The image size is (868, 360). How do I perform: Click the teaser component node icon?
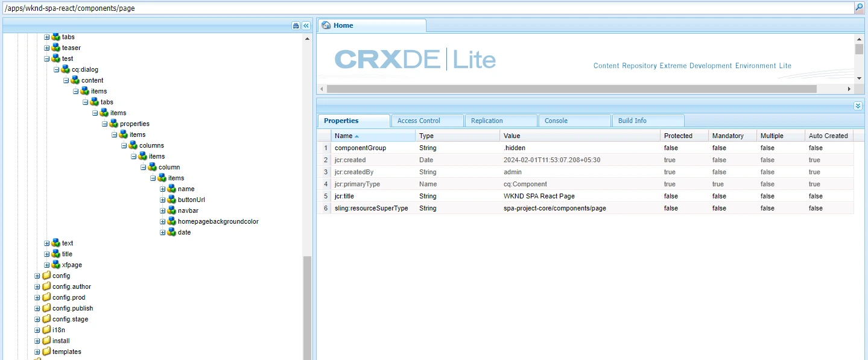tap(55, 48)
